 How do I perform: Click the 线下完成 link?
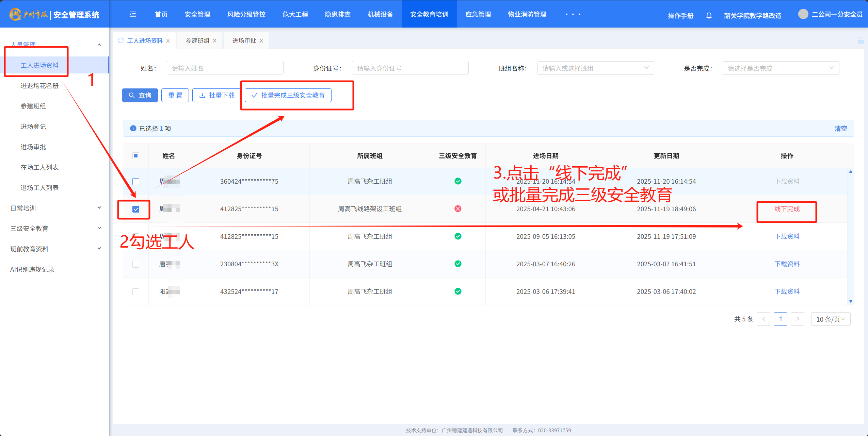coord(787,209)
